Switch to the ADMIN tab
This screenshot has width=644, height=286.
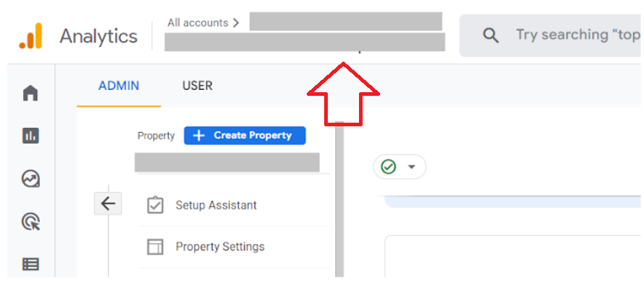(119, 86)
